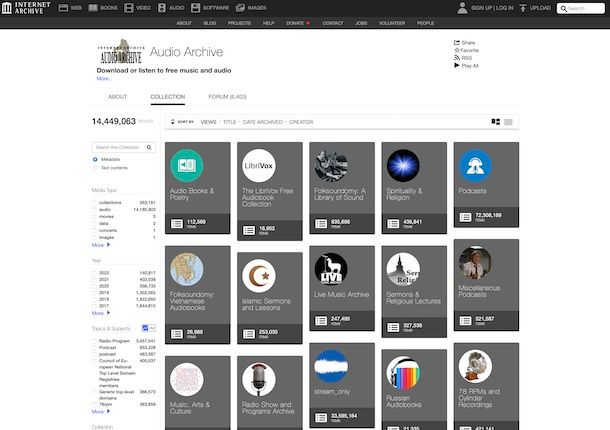
Task: Click the LibriVox logo circle
Action: (259, 165)
